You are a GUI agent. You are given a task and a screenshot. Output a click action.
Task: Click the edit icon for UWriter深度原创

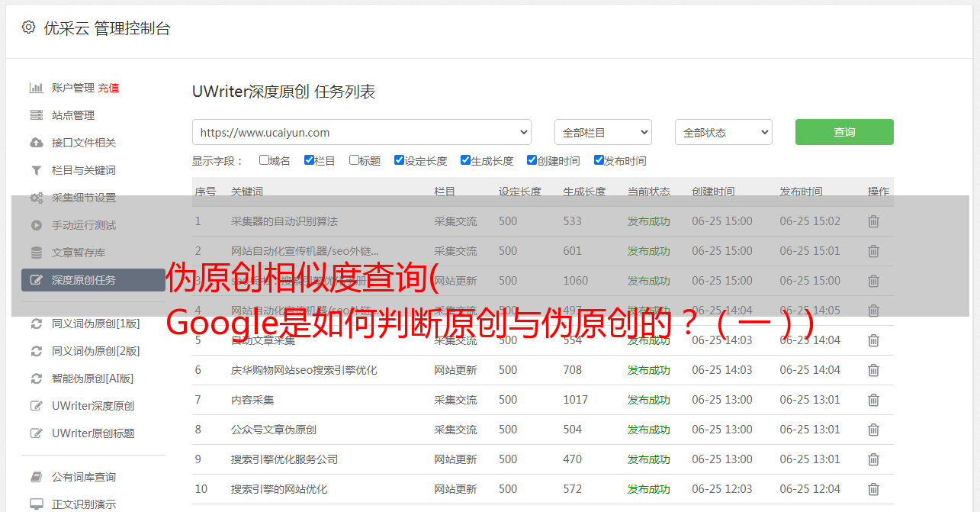36,406
